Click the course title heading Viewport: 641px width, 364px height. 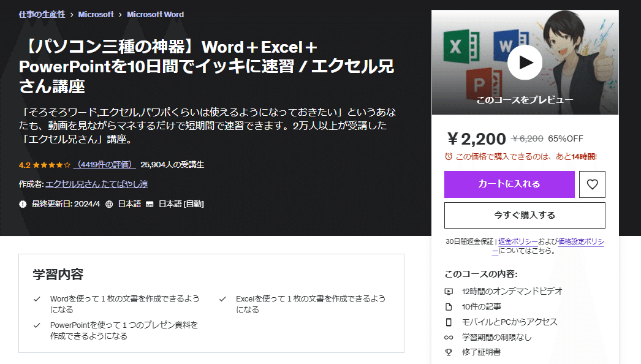click(207, 66)
